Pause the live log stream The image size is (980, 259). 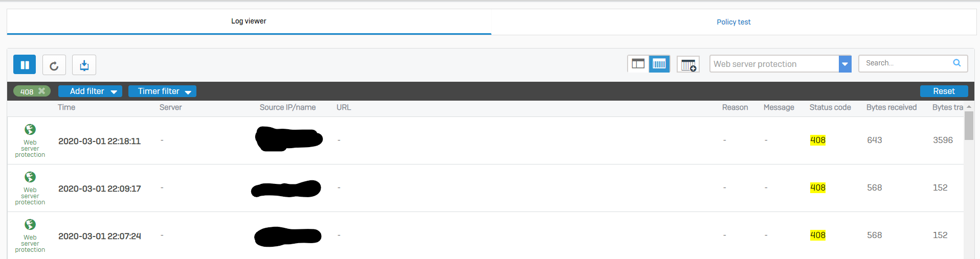tap(25, 65)
